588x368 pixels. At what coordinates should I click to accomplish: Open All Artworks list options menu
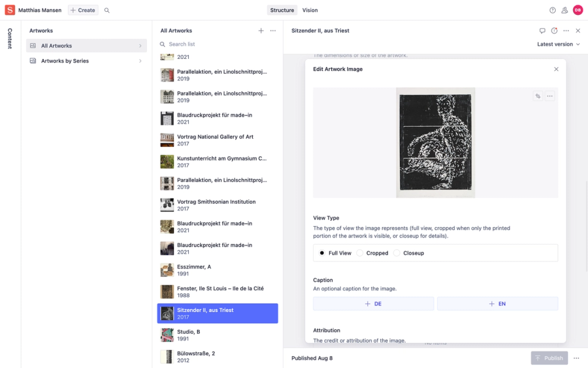click(273, 31)
